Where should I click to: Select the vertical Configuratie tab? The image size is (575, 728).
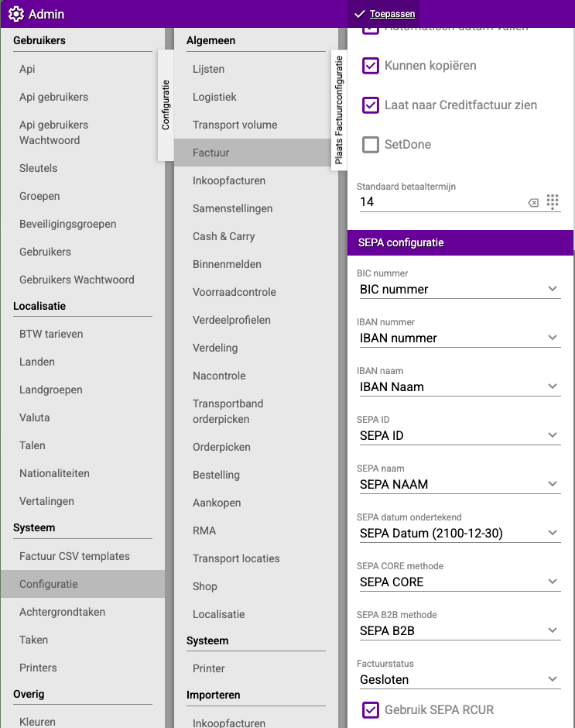click(x=166, y=105)
